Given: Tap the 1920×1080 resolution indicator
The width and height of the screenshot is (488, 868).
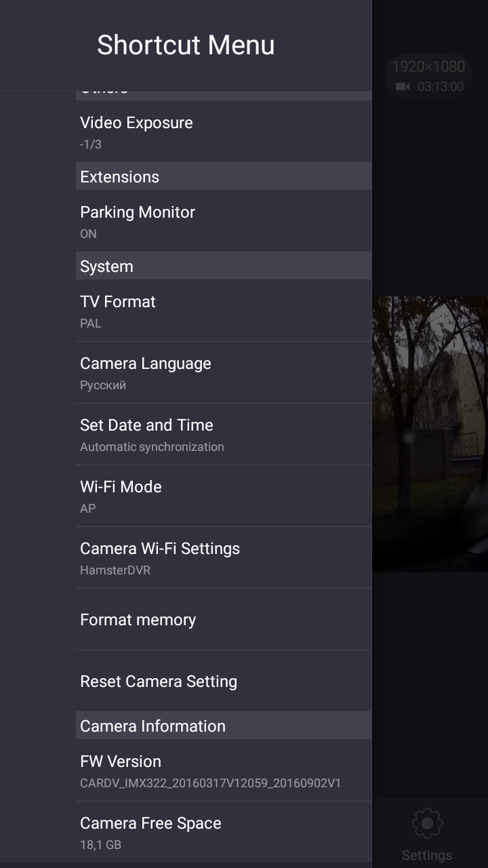Looking at the screenshot, I should (x=428, y=66).
